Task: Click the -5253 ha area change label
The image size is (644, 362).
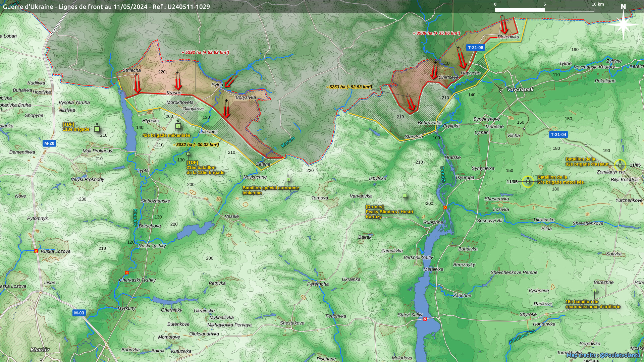Action: click(x=349, y=87)
